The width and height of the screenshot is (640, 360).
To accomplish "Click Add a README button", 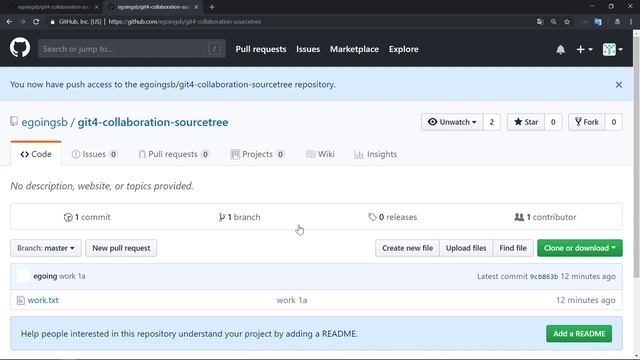I will [579, 334].
